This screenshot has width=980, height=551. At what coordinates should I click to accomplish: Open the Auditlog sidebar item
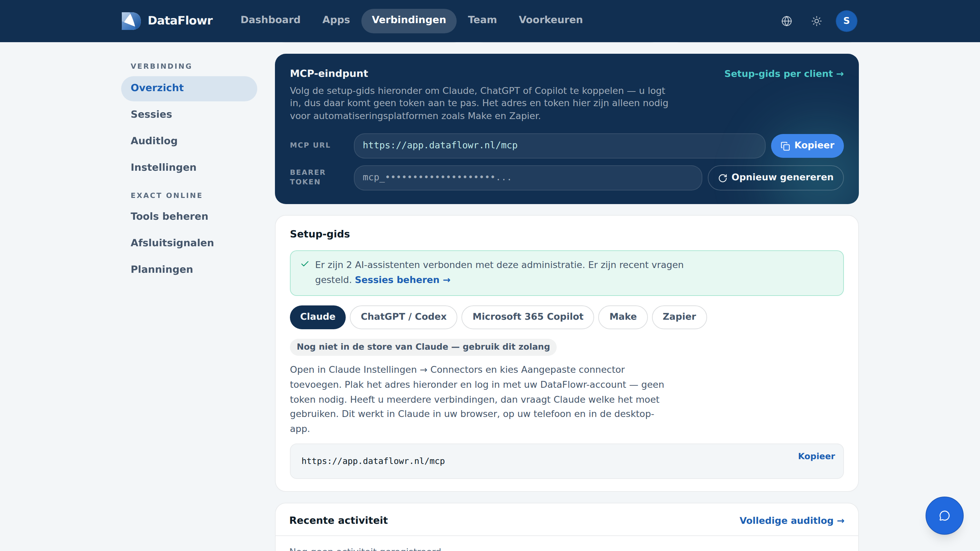click(189, 141)
